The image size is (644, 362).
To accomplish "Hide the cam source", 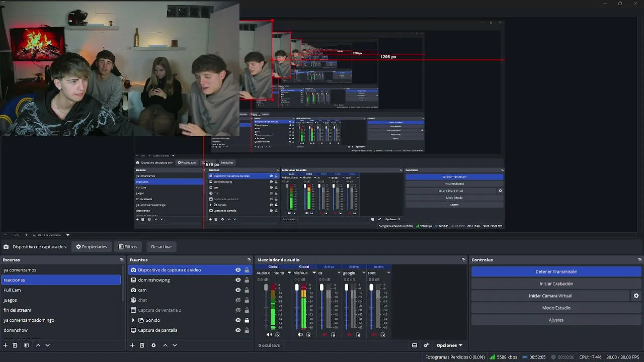I will click(x=238, y=290).
